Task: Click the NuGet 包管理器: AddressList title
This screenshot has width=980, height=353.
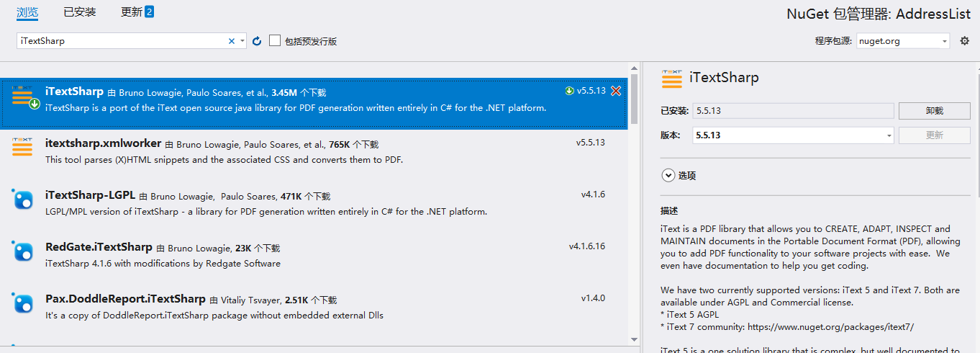Action: coord(879,14)
